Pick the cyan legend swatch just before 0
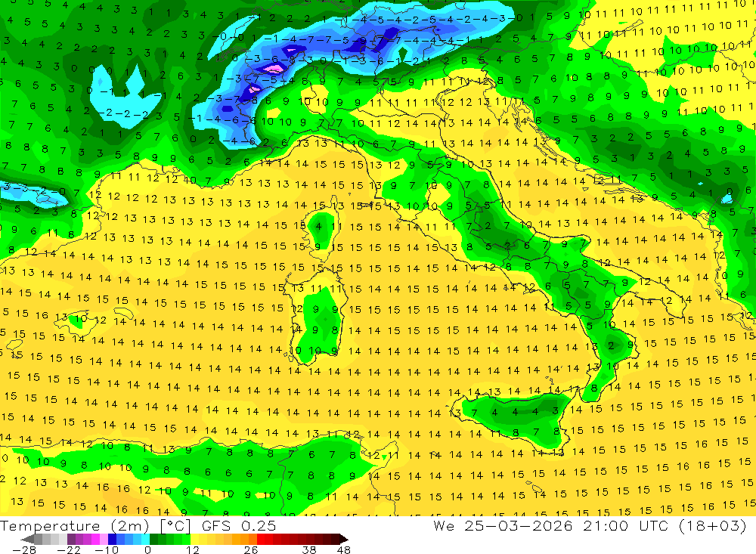The height and width of the screenshot is (554, 756). pyautogui.click(x=145, y=539)
